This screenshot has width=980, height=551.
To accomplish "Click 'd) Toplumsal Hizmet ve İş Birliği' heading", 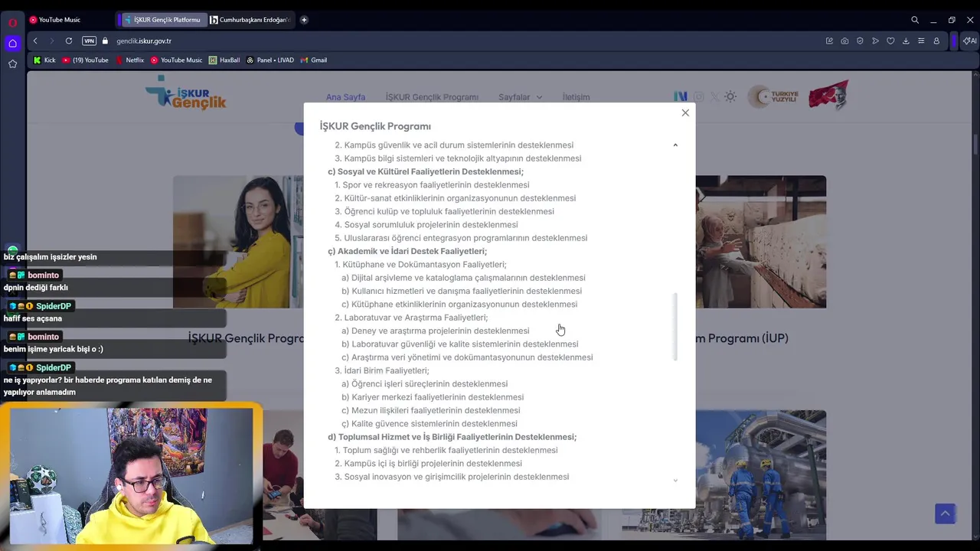I will [x=452, y=437].
